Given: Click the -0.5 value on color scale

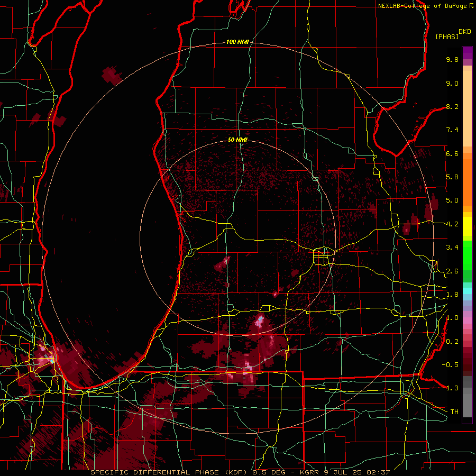Looking at the screenshot, I should click(450, 365).
